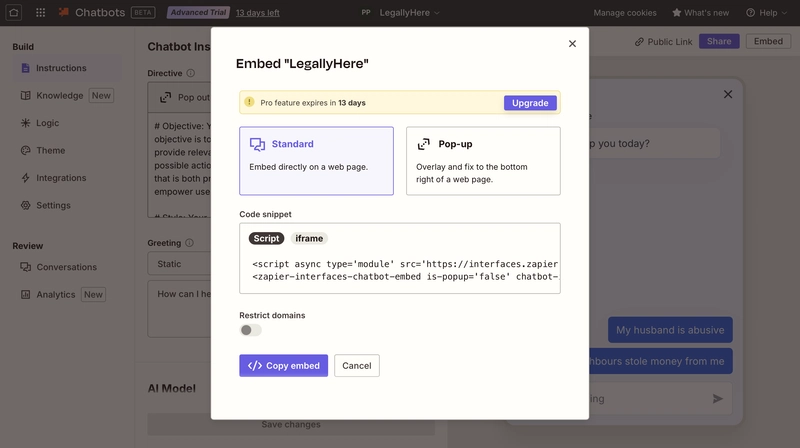
Task: Click the Integrations lightning icon in the sidebar
Action: pyautogui.click(x=26, y=178)
